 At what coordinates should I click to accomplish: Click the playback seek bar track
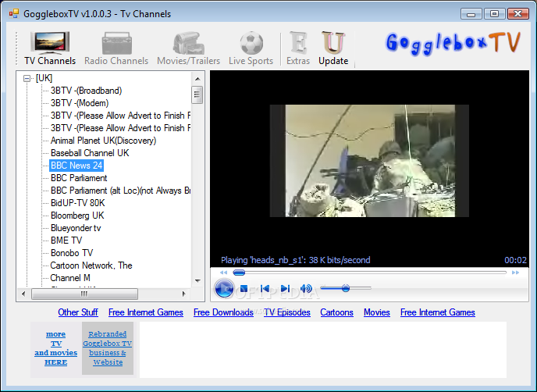(369, 273)
